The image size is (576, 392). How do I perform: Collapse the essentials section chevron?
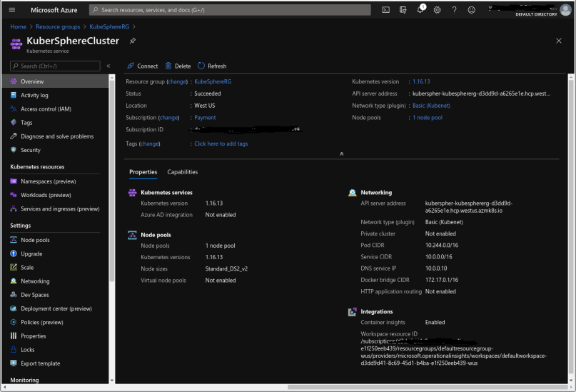(x=341, y=154)
